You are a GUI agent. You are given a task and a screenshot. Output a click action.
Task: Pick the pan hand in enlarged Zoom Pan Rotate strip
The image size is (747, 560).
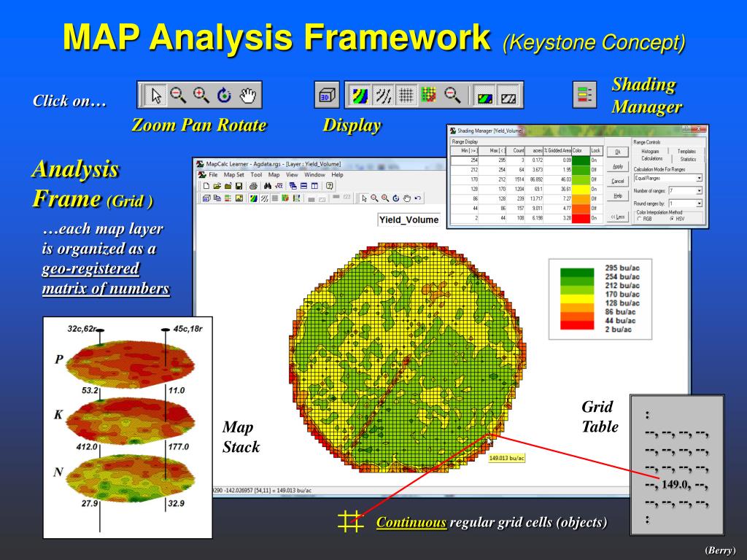(248, 96)
